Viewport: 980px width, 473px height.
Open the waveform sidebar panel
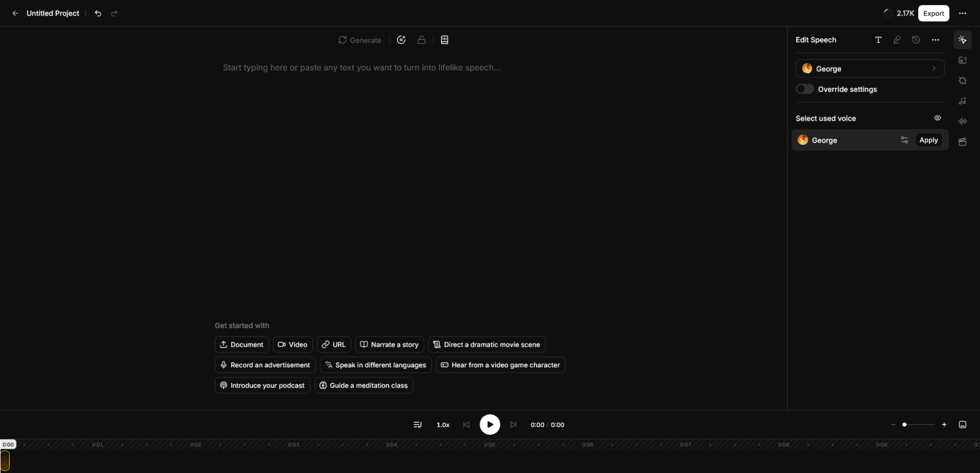pyautogui.click(x=962, y=121)
